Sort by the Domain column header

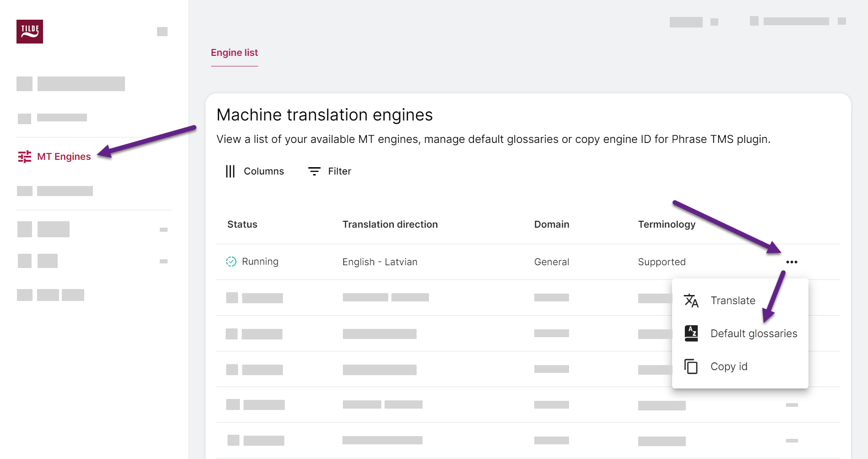pos(552,224)
